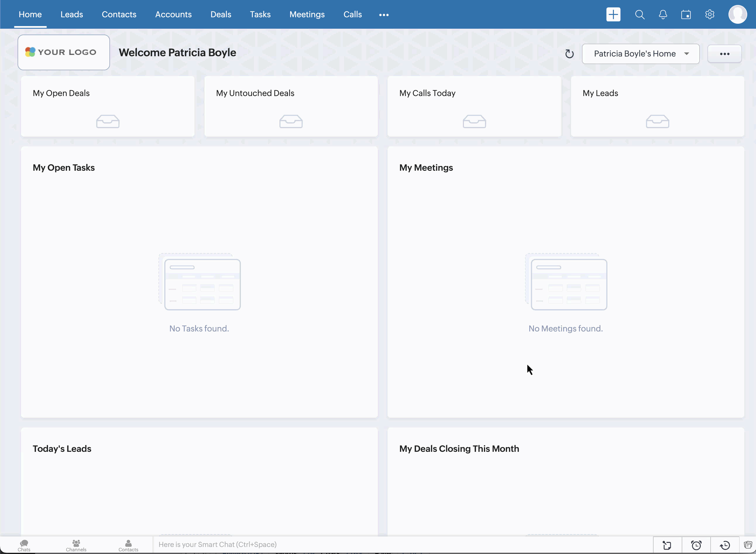Open the notifications bell icon

[x=662, y=14]
